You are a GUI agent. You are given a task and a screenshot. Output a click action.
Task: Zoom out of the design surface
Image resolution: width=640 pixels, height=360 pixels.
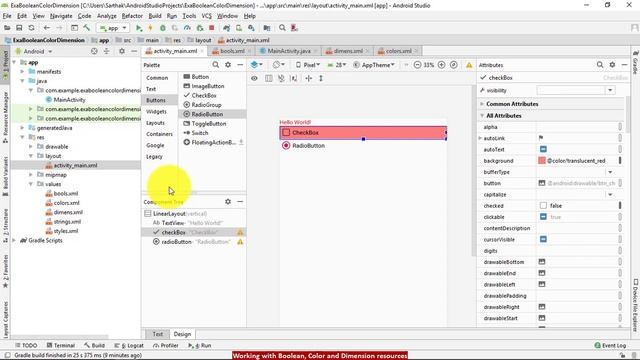pos(417,65)
